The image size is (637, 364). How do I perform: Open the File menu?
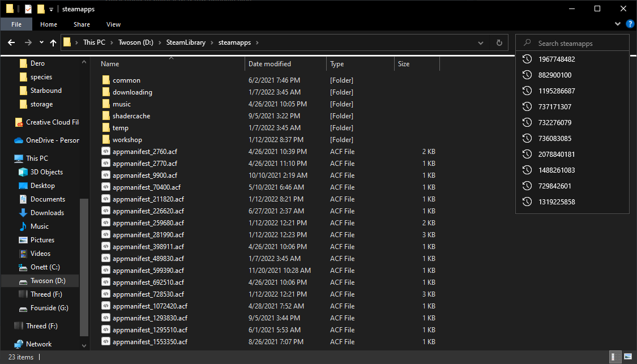[16, 24]
